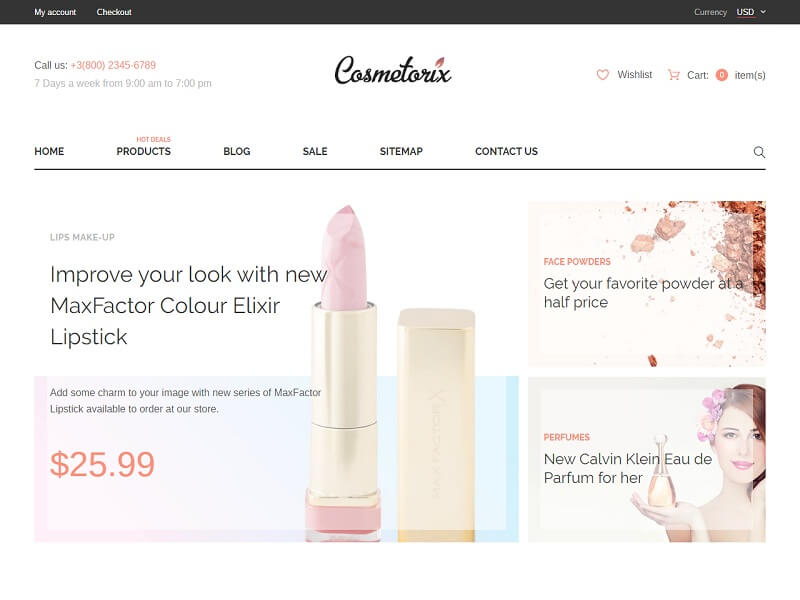Go to Checkout link

point(114,12)
